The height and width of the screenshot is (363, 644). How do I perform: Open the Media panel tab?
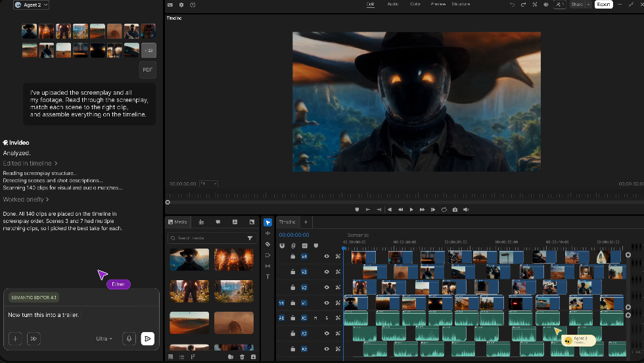(x=177, y=222)
